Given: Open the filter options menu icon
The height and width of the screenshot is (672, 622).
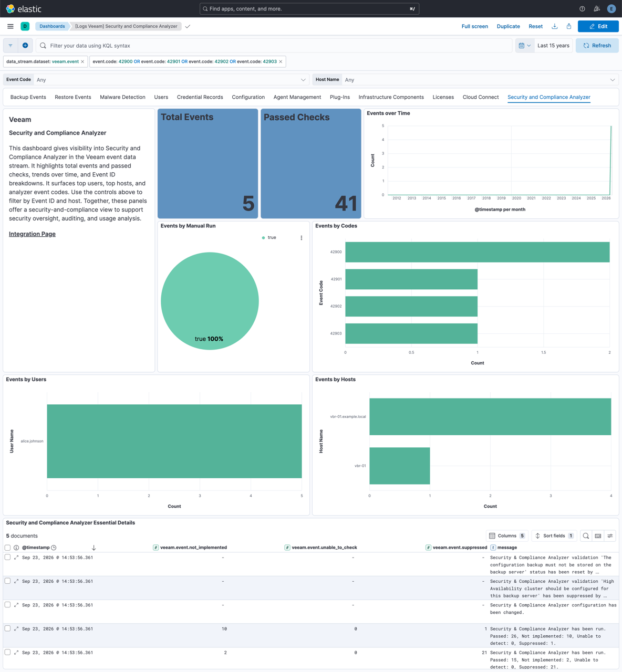Looking at the screenshot, I should click(11, 46).
